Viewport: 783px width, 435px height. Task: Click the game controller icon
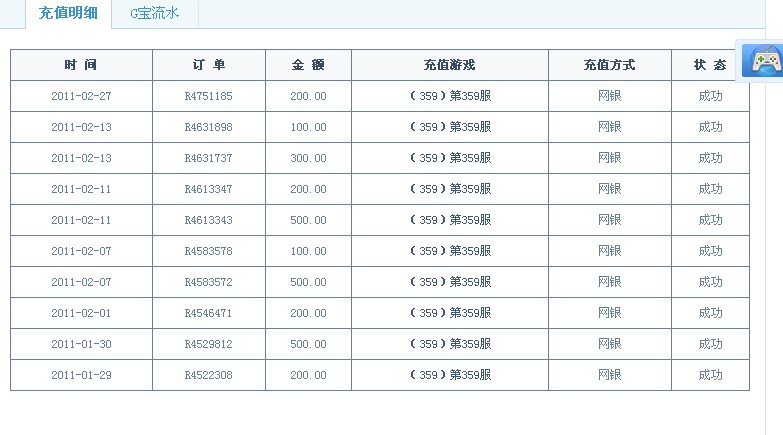click(x=764, y=61)
